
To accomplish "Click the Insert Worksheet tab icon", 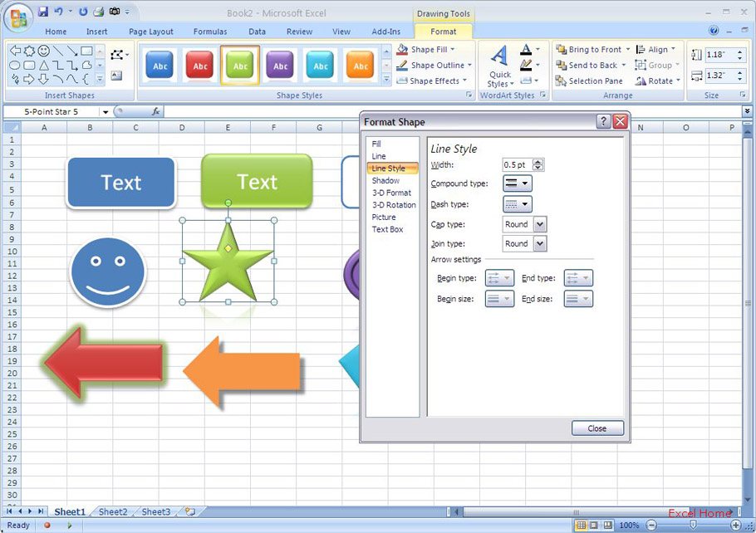I will [x=189, y=512].
